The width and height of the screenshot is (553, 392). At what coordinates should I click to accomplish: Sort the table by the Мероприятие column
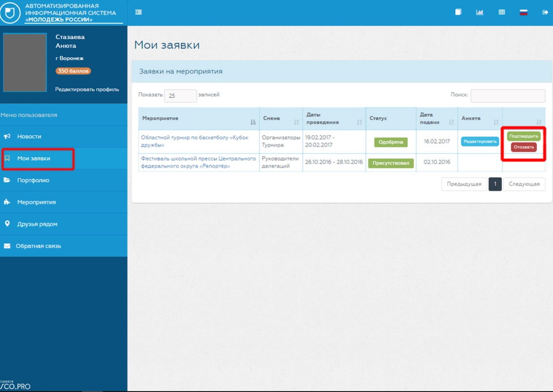tap(199, 119)
